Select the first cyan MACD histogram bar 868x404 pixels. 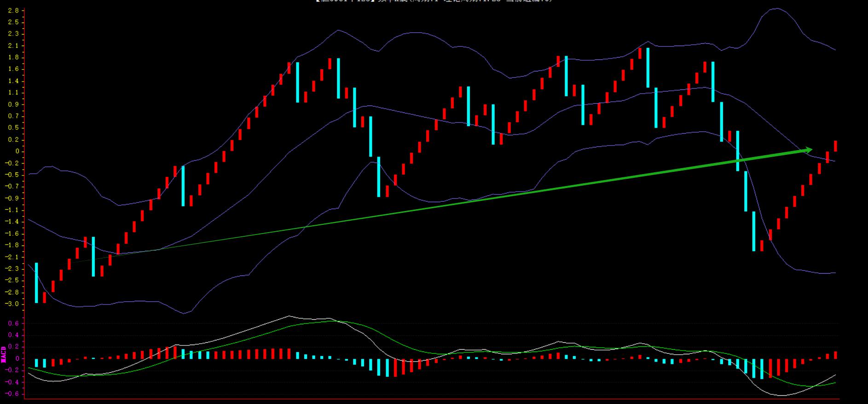(36, 363)
